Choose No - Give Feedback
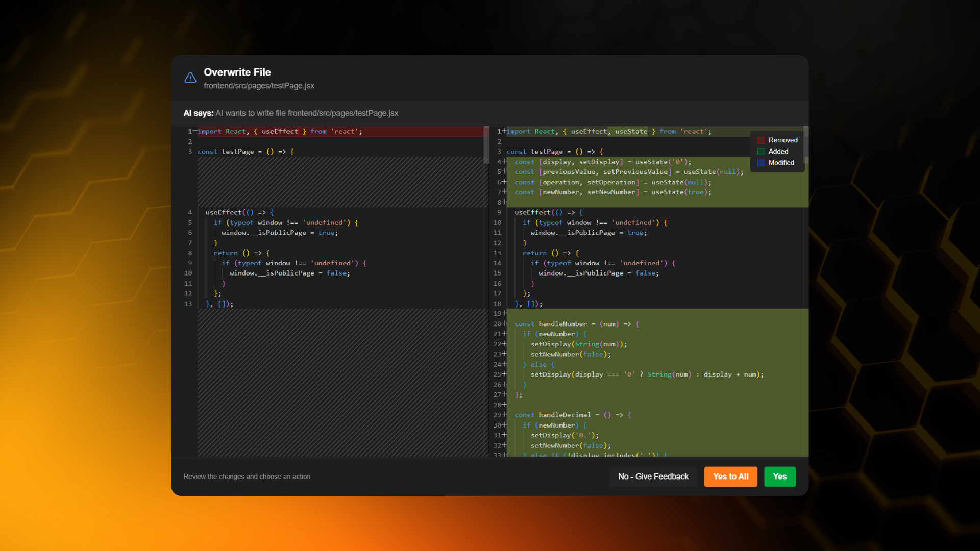 [x=653, y=477]
